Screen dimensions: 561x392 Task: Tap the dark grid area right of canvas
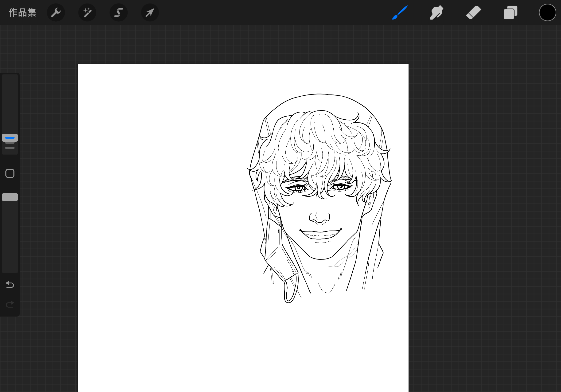pyautogui.click(x=484, y=196)
